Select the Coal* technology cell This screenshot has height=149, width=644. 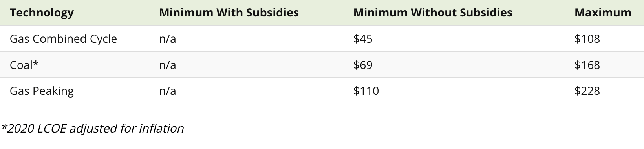pyautogui.click(x=24, y=65)
